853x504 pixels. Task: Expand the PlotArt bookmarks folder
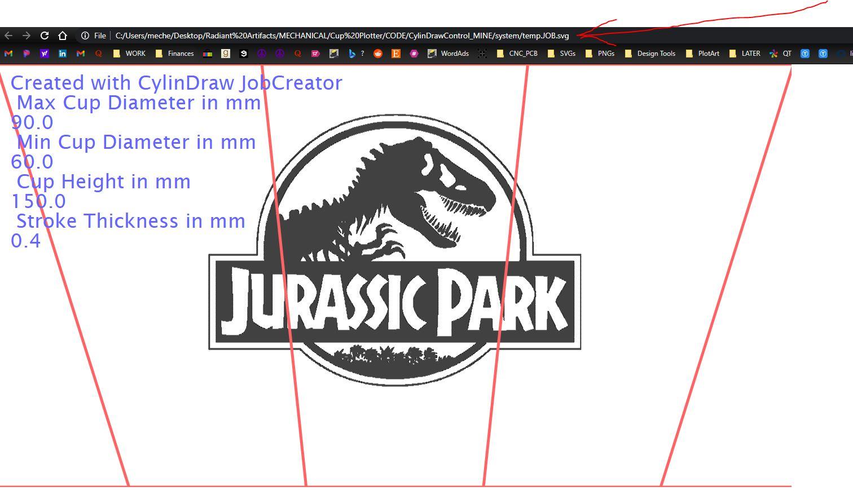[x=702, y=54]
